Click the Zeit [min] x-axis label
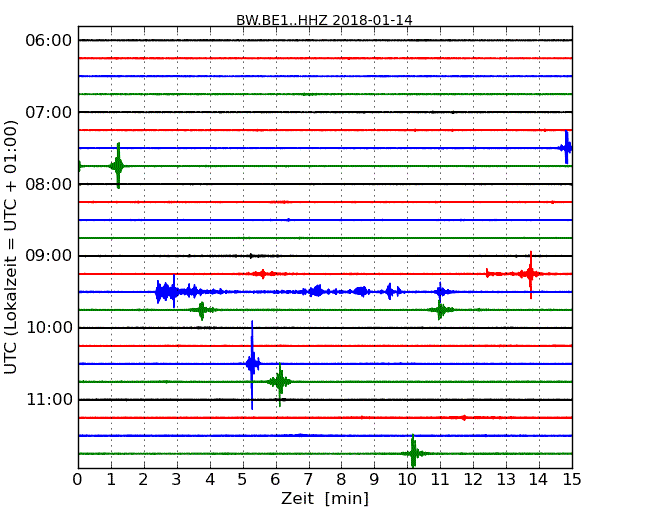This screenshot has height=520, width=650. click(x=325, y=498)
